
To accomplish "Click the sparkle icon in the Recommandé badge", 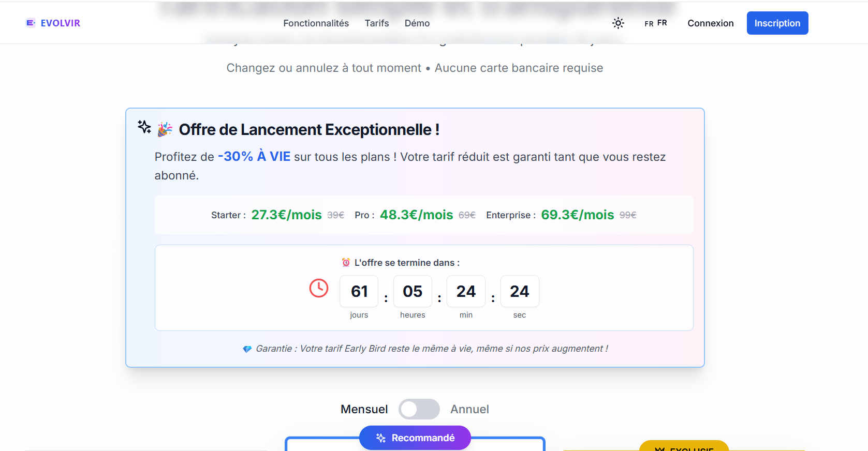I will click(381, 438).
